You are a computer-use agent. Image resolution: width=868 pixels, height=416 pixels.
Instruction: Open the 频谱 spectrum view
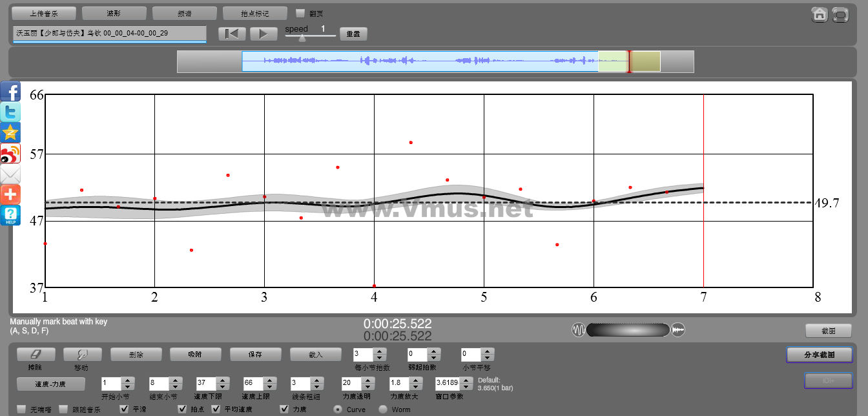(184, 13)
